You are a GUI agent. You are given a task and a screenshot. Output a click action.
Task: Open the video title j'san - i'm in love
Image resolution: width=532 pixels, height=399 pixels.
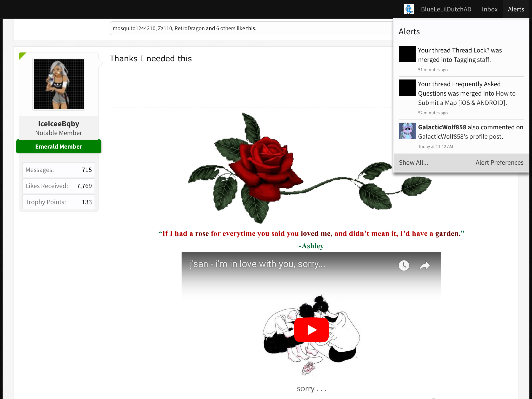[257, 264]
